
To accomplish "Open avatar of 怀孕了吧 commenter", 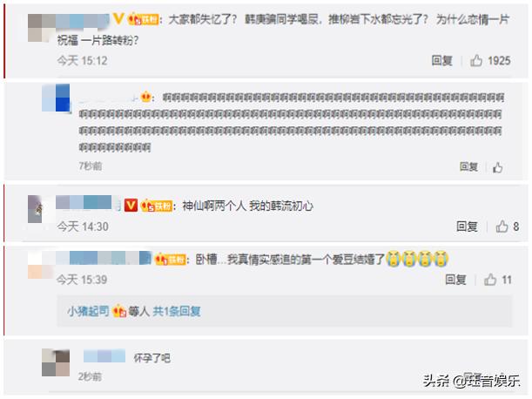I will [56, 362].
